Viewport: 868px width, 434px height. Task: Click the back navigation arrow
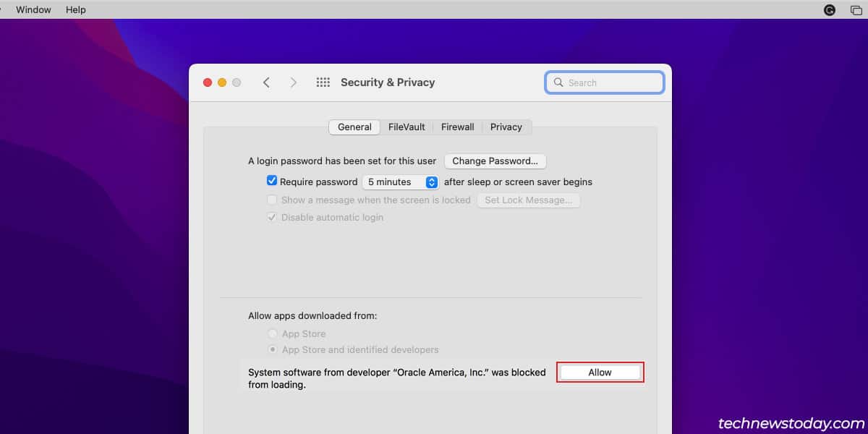[x=266, y=82]
